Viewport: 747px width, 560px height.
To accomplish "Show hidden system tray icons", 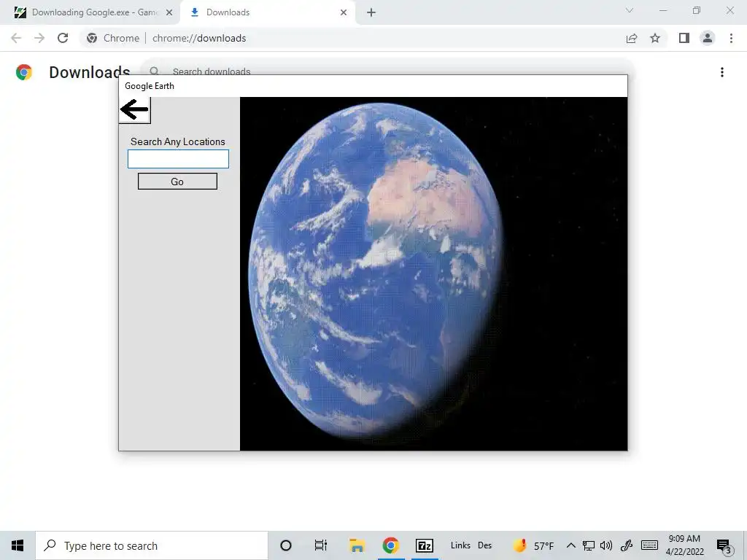I will (570, 545).
